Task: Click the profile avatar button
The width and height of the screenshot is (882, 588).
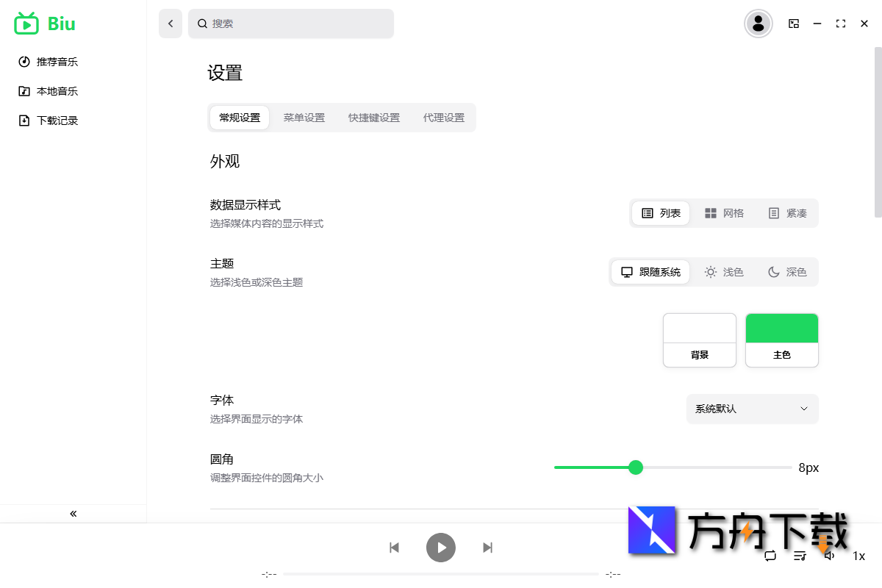Action: click(758, 24)
